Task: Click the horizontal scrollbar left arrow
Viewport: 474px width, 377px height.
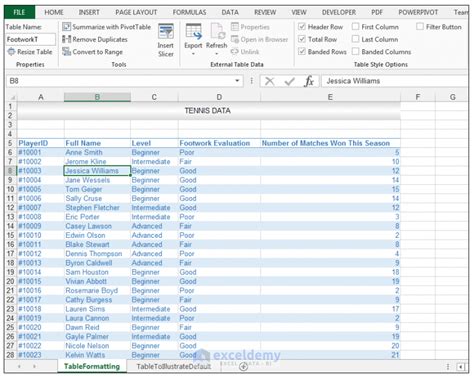Action: 461,367
